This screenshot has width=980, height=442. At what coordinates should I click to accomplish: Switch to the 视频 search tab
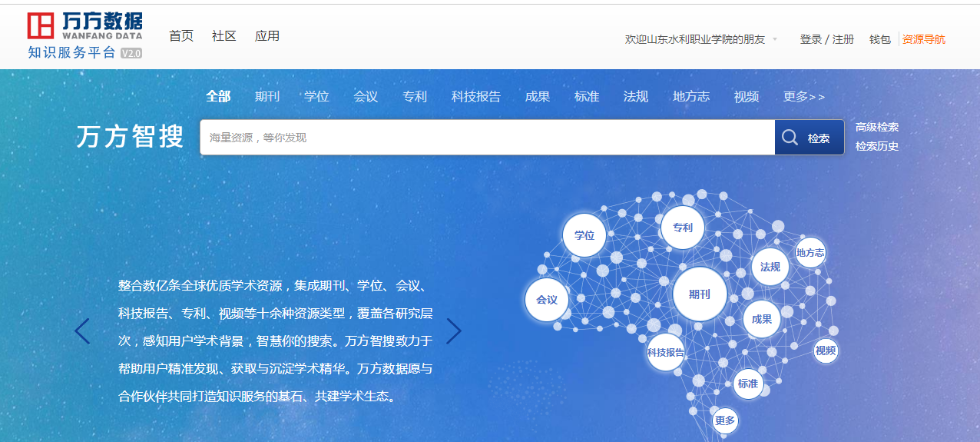pyautogui.click(x=747, y=96)
